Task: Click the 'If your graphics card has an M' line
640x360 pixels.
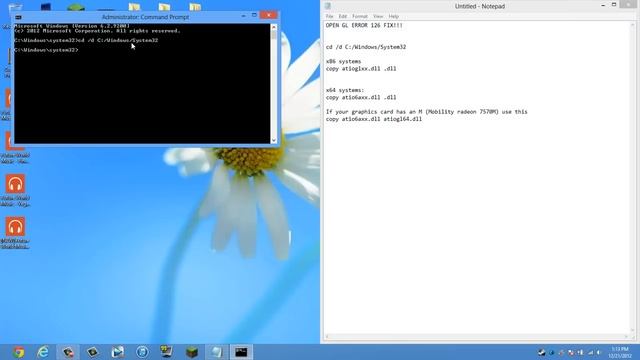Action: click(x=427, y=112)
